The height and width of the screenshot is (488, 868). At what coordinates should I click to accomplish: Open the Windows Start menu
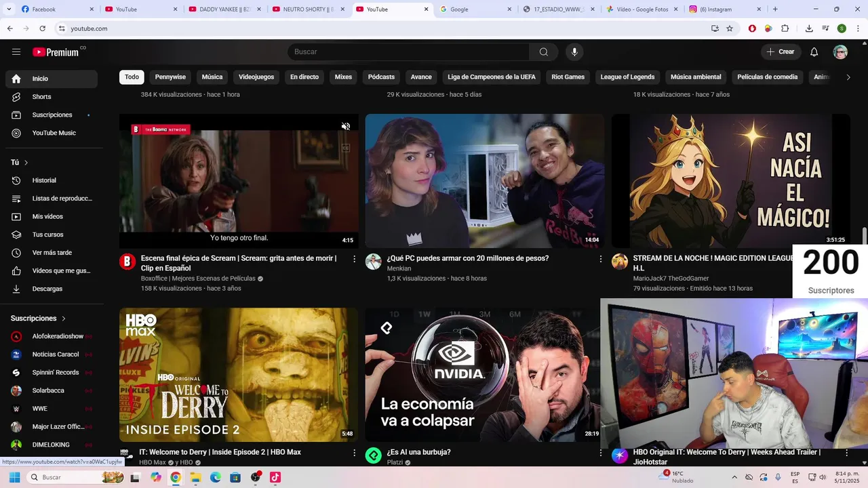click(x=14, y=477)
